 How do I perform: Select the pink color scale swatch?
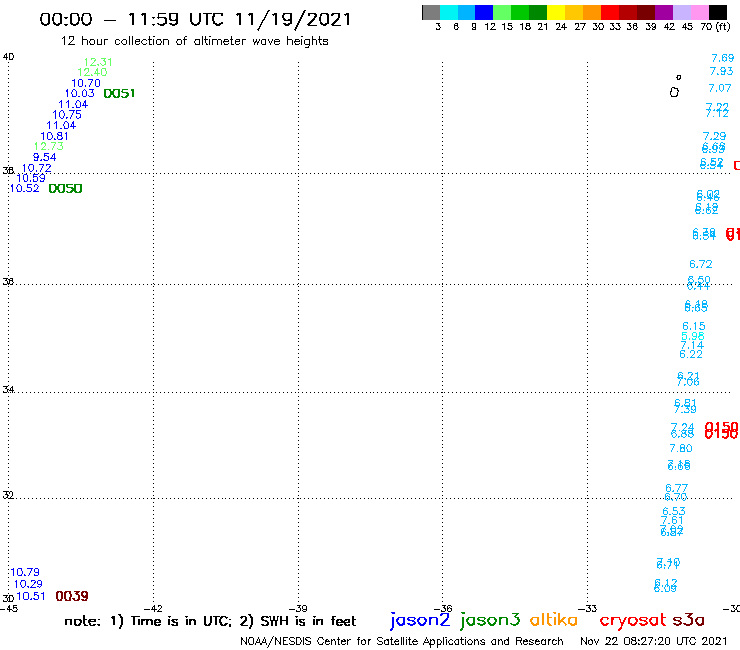pos(699,12)
